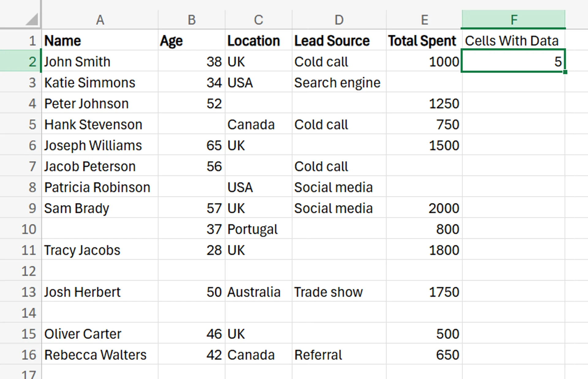This screenshot has width=588, height=379.
Task: Click the fill handle of cell F2
Action: (565, 72)
